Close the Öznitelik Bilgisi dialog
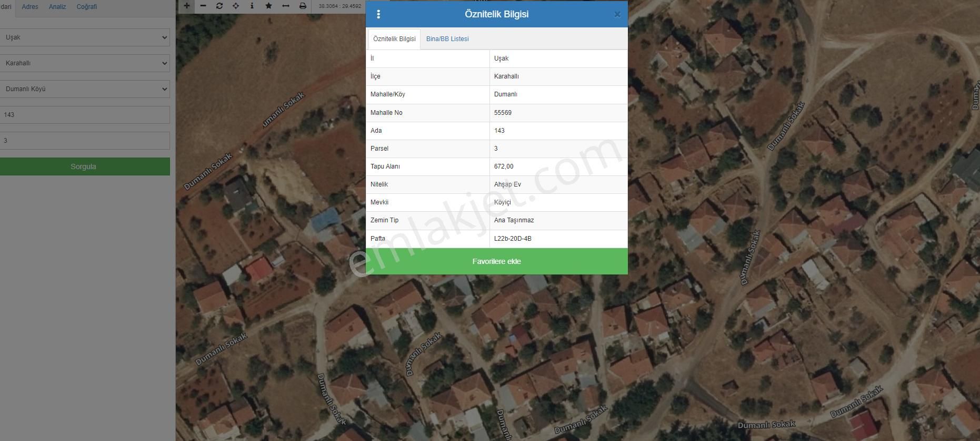Image resolution: width=980 pixels, height=441 pixels. tap(617, 15)
